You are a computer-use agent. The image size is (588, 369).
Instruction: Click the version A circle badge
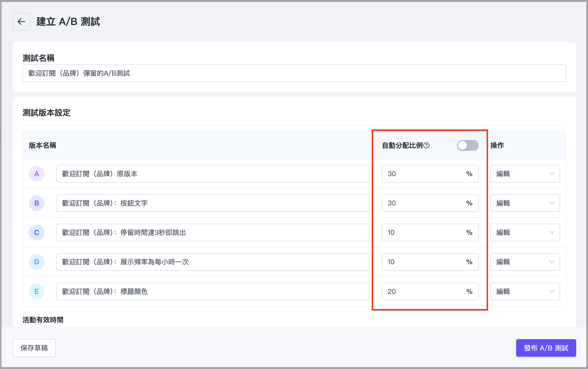coord(37,174)
